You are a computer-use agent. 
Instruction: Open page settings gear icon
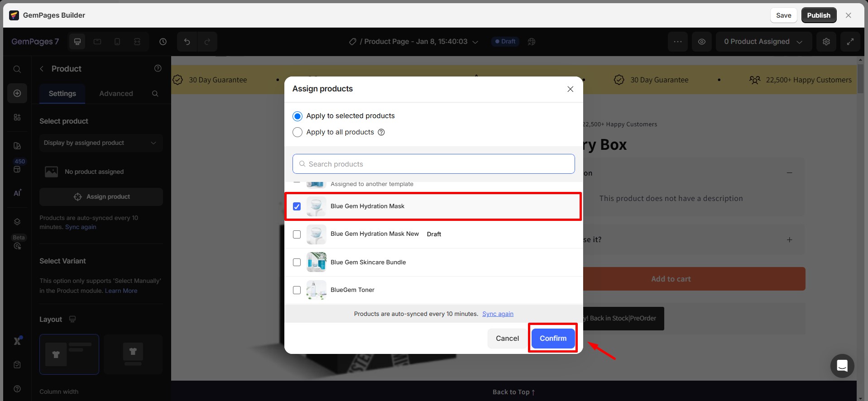[x=826, y=42]
